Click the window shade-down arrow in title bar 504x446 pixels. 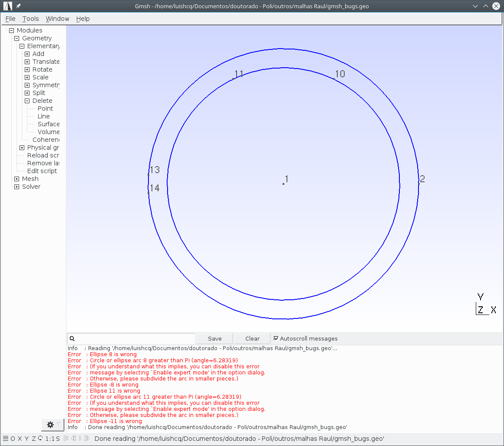(475, 6)
